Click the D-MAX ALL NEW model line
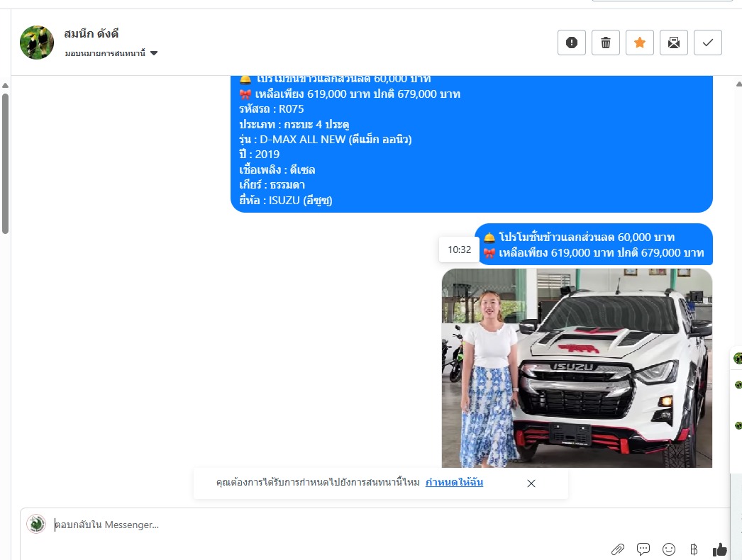 326,140
